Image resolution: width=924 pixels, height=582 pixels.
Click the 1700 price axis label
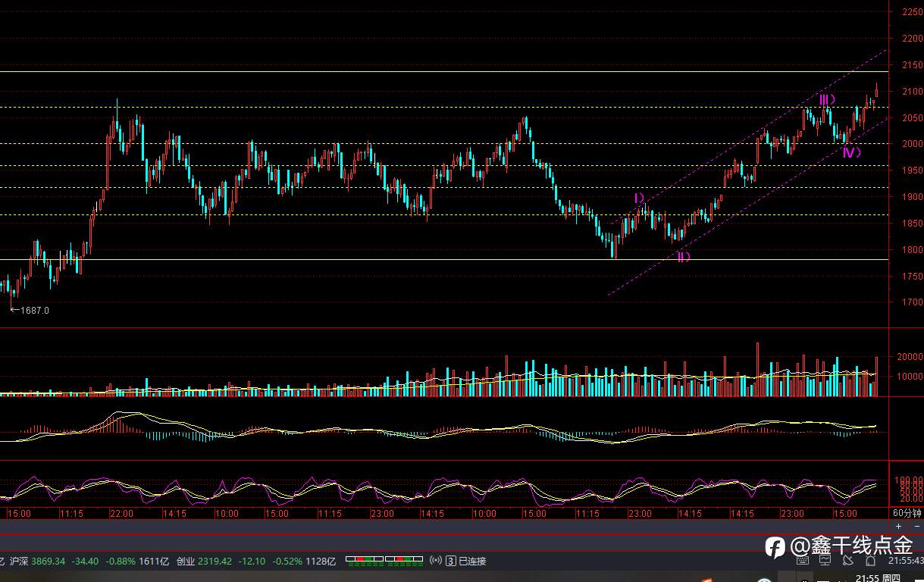[912, 302]
